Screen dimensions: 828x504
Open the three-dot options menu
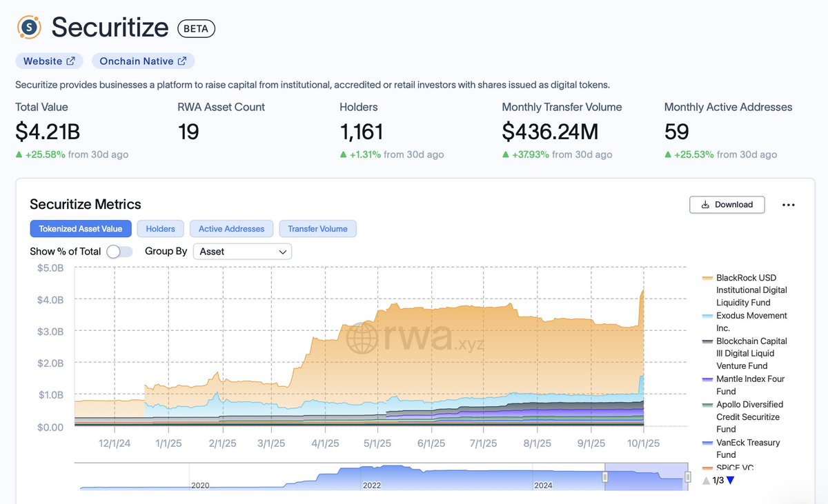[x=788, y=204]
